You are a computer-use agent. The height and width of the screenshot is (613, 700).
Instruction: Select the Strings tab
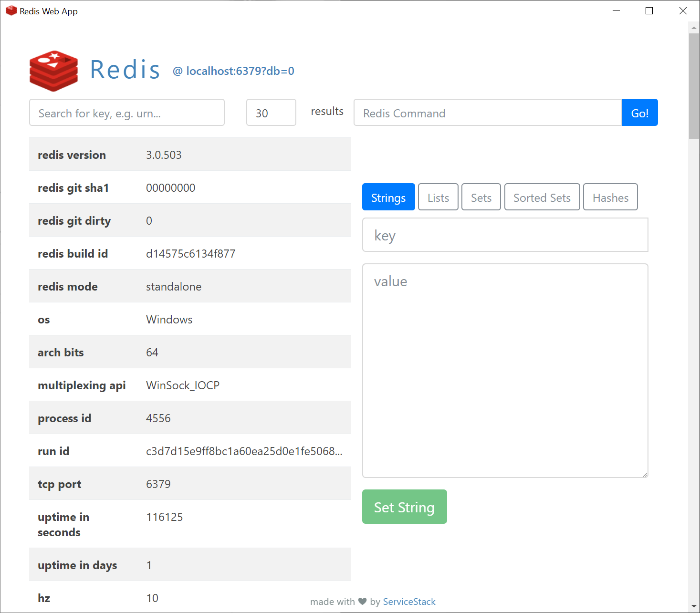point(388,197)
